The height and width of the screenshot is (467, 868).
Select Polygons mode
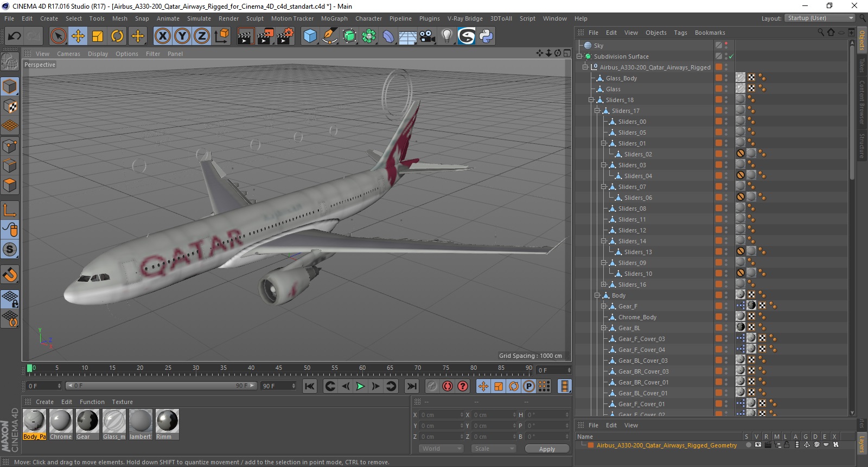10,185
